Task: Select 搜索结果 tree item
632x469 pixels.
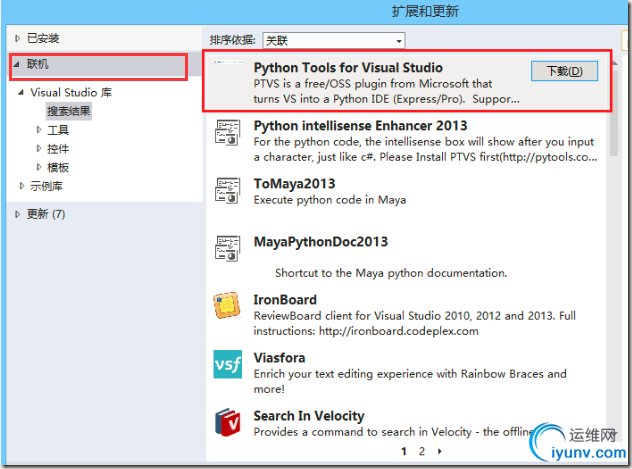Action: (x=69, y=111)
